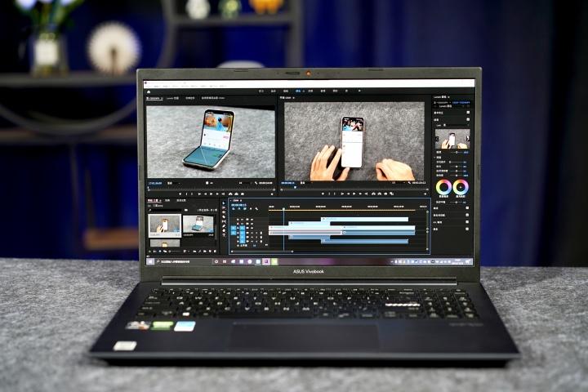Export a frame from the Source monitor
The height and width of the screenshot is (392, 588).
(243, 194)
